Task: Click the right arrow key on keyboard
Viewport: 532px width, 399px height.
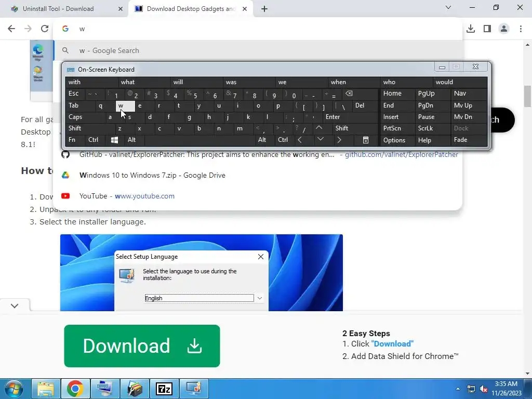Action: coord(339,140)
